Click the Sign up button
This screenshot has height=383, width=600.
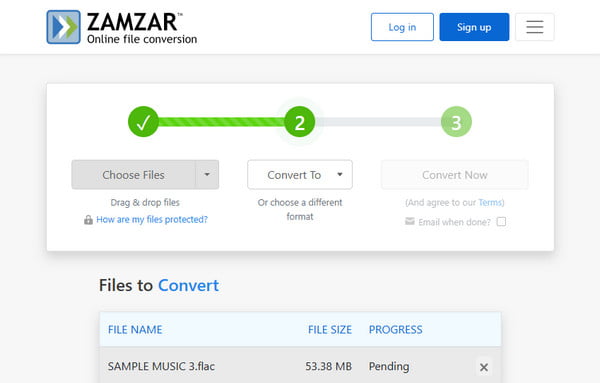474,27
